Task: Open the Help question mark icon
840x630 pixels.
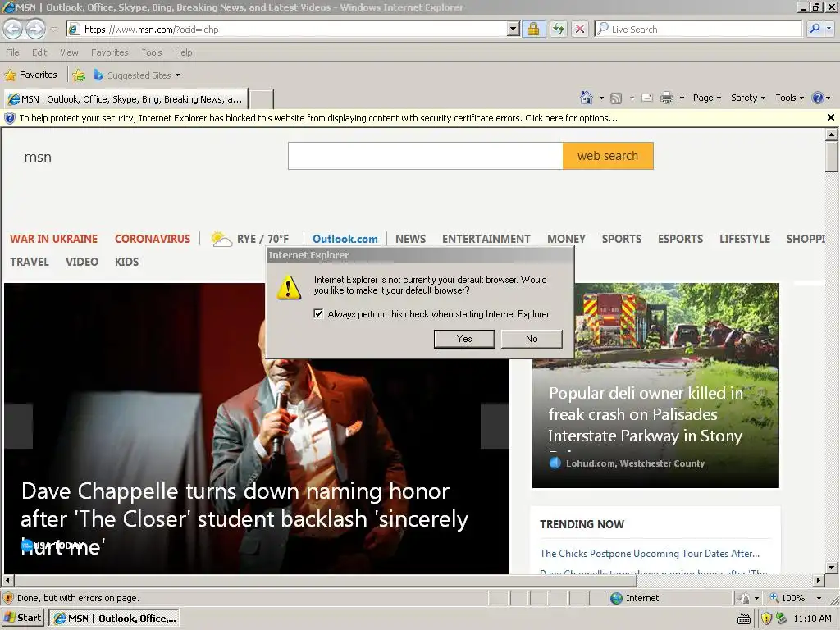Action: tap(818, 98)
